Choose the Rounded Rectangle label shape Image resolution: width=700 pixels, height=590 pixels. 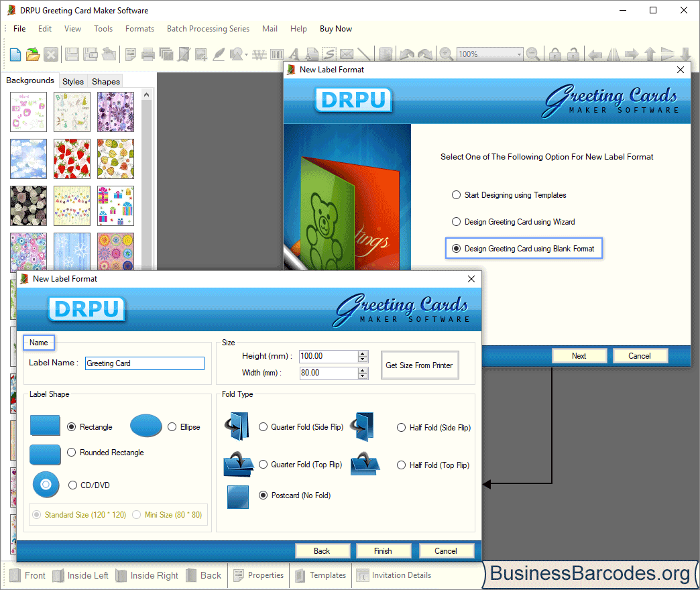click(72, 453)
